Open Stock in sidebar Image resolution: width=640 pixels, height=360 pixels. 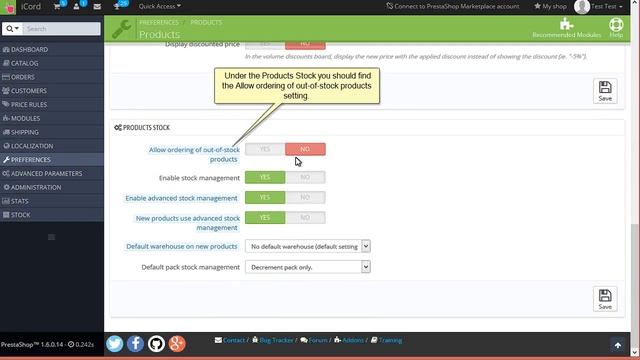52,215
